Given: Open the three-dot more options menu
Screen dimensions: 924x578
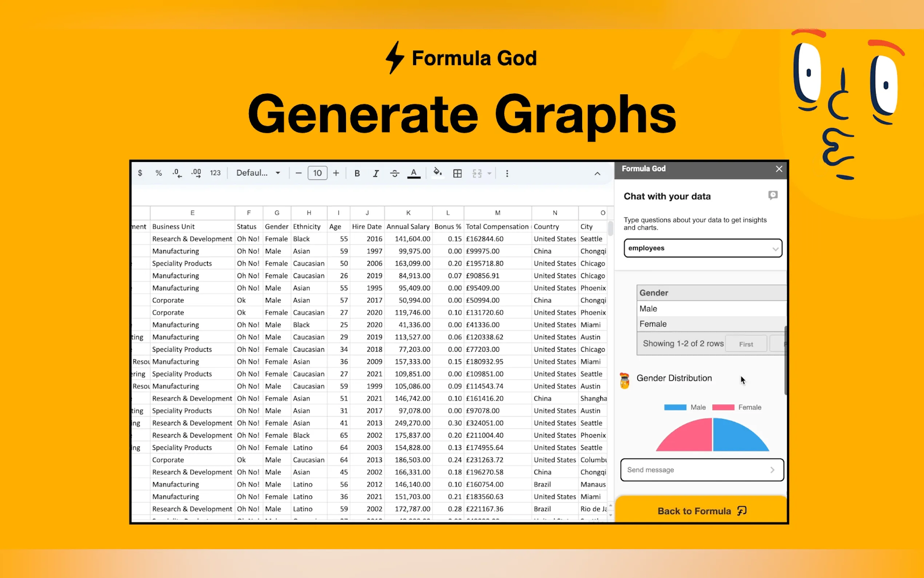Looking at the screenshot, I should [x=507, y=173].
